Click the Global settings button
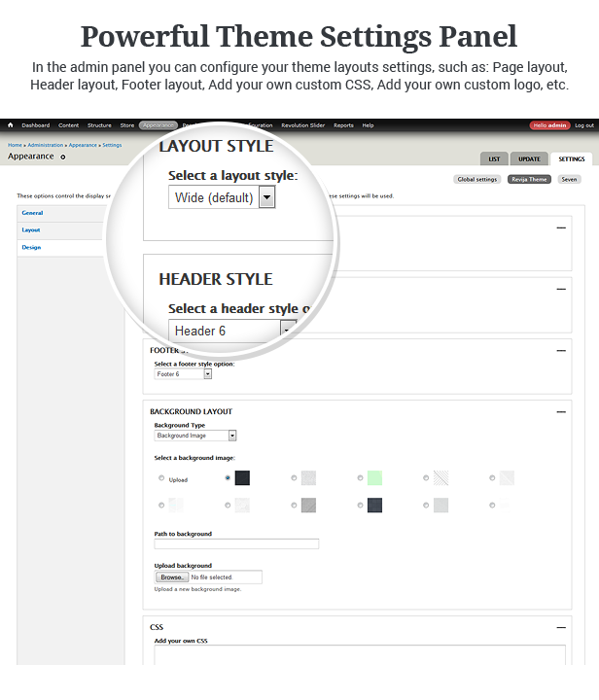Screen dimensions: 599x700 tap(476, 179)
